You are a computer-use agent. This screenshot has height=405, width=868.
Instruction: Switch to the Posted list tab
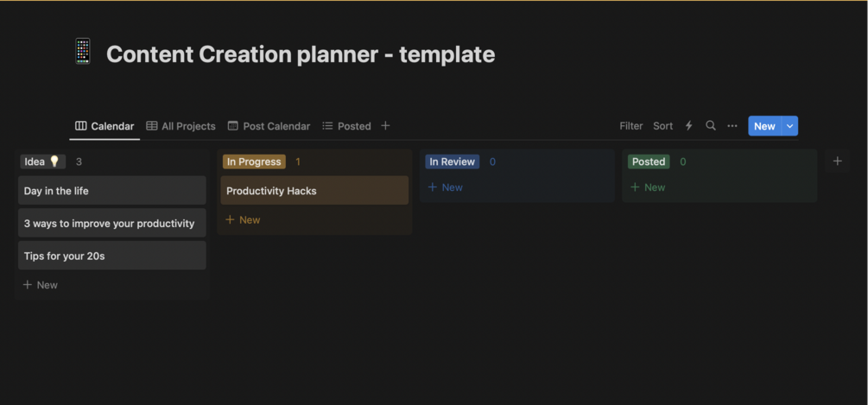point(346,126)
